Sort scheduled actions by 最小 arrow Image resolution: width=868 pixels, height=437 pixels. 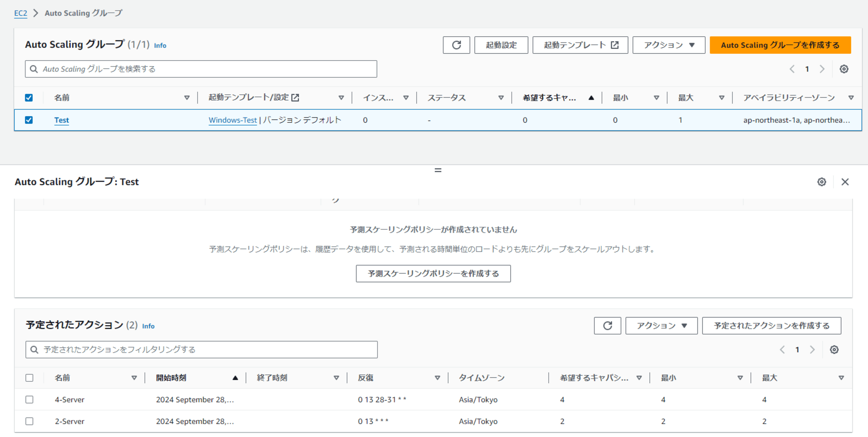(x=740, y=378)
